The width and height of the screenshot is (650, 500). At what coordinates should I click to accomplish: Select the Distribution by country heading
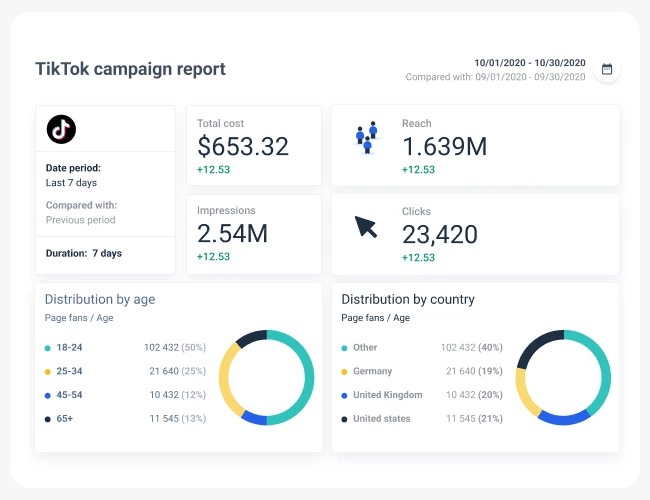coord(408,299)
